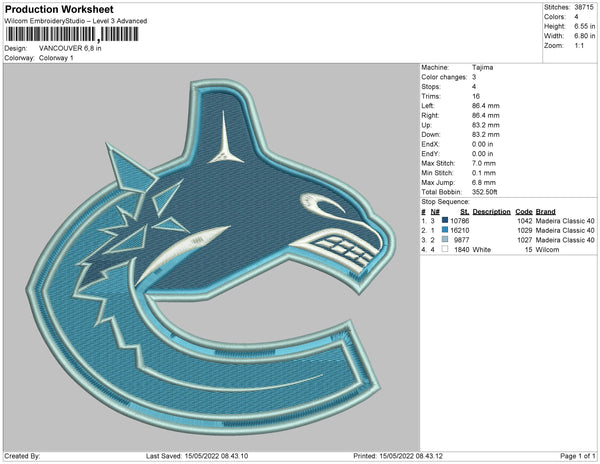This screenshot has width=600, height=464.
Task: Click the Width value 6.80 in
Action: [x=584, y=36]
